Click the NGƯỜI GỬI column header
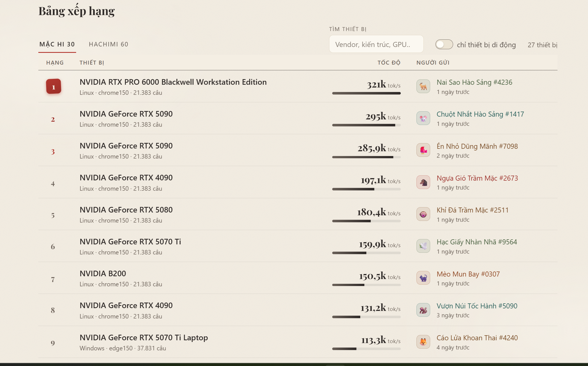The image size is (588, 366). 433,63
